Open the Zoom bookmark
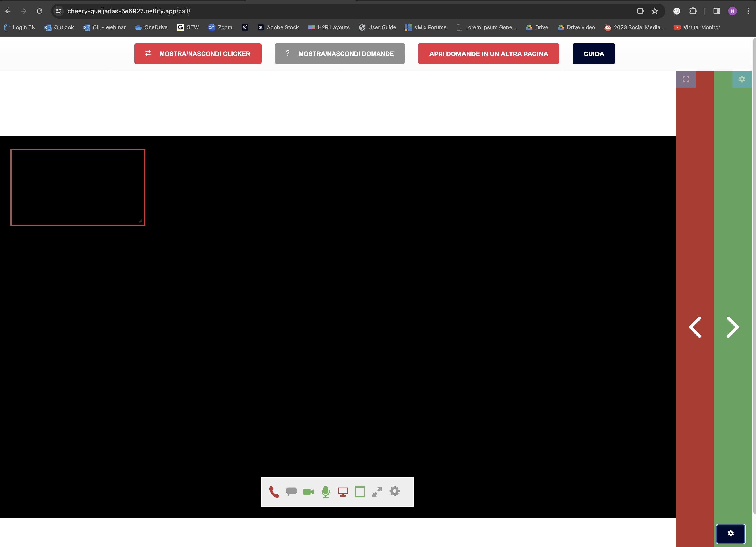The image size is (756, 547). pyautogui.click(x=220, y=27)
